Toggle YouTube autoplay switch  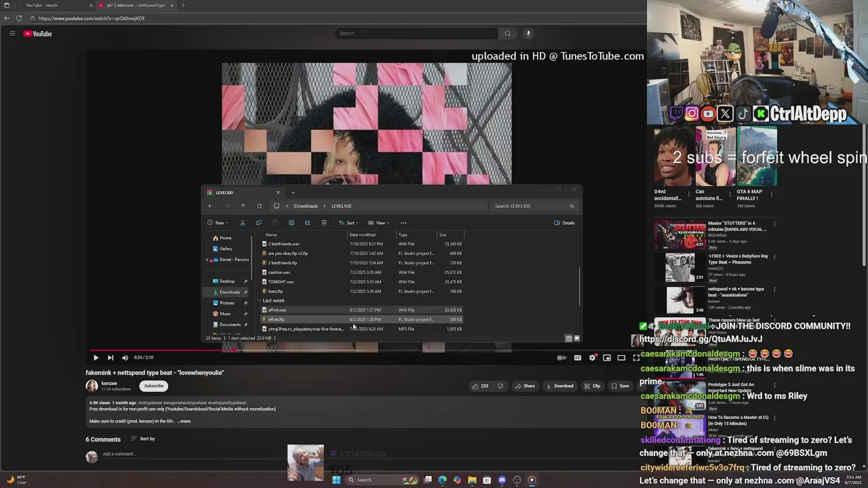(x=561, y=358)
